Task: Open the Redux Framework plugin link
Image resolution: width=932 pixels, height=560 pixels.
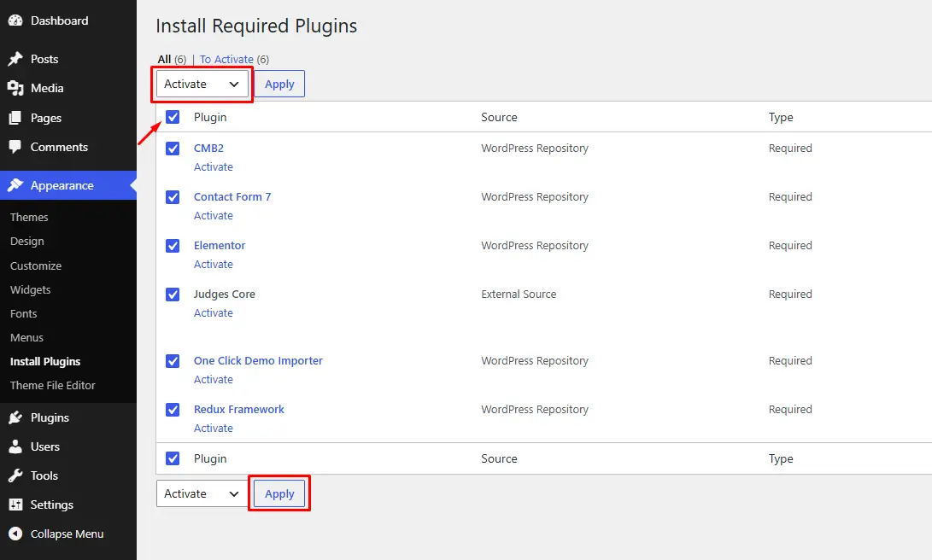Action: coord(239,409)
